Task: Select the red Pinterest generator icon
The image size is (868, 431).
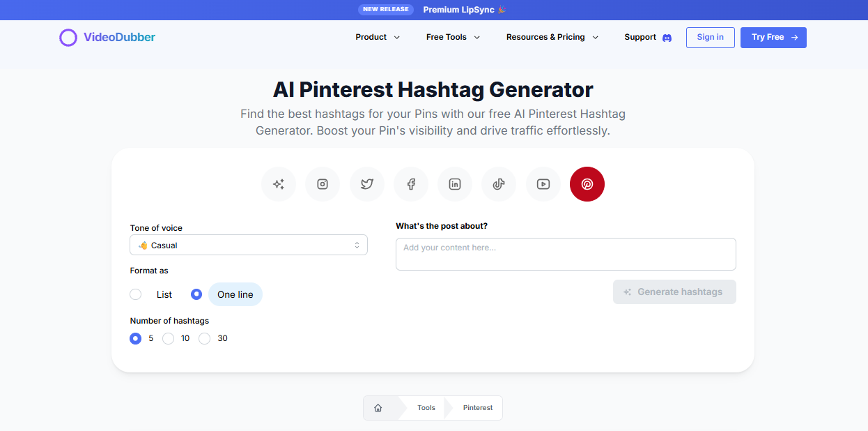Action: 587,184
